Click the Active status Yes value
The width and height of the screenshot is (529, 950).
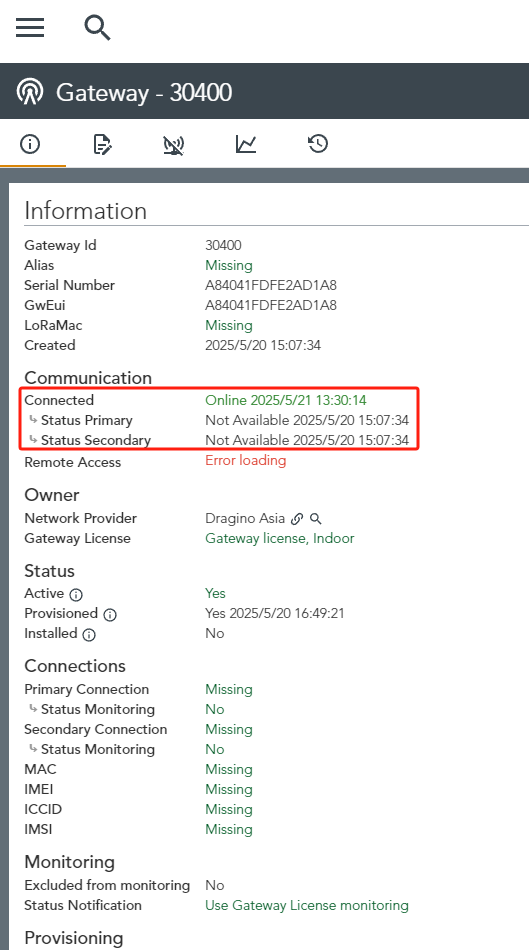215,593
